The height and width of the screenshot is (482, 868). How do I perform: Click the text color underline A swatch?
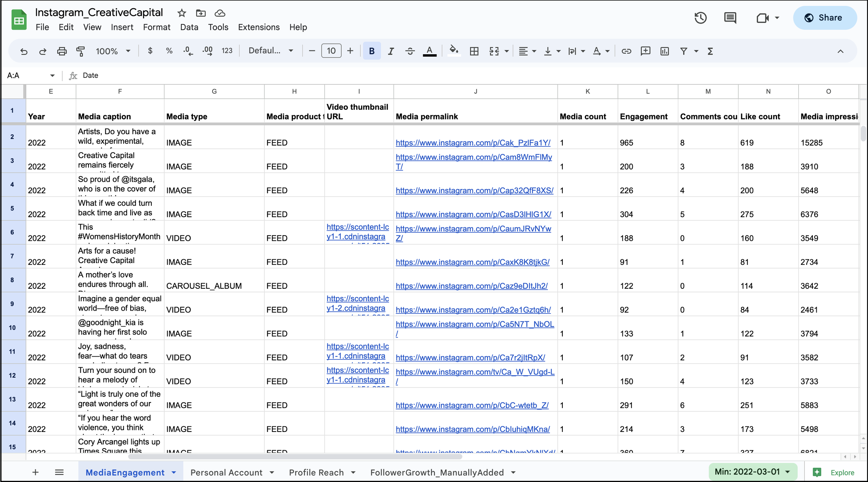coord(429,51)
